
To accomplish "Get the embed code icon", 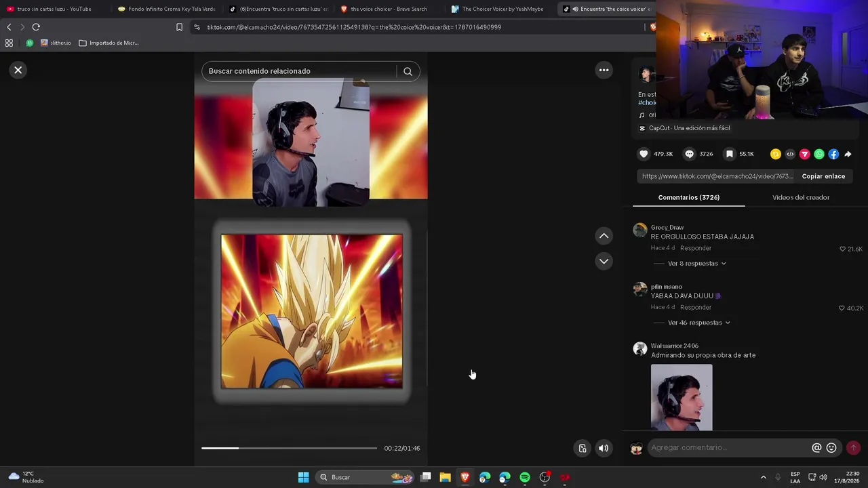I will (790, 154).
